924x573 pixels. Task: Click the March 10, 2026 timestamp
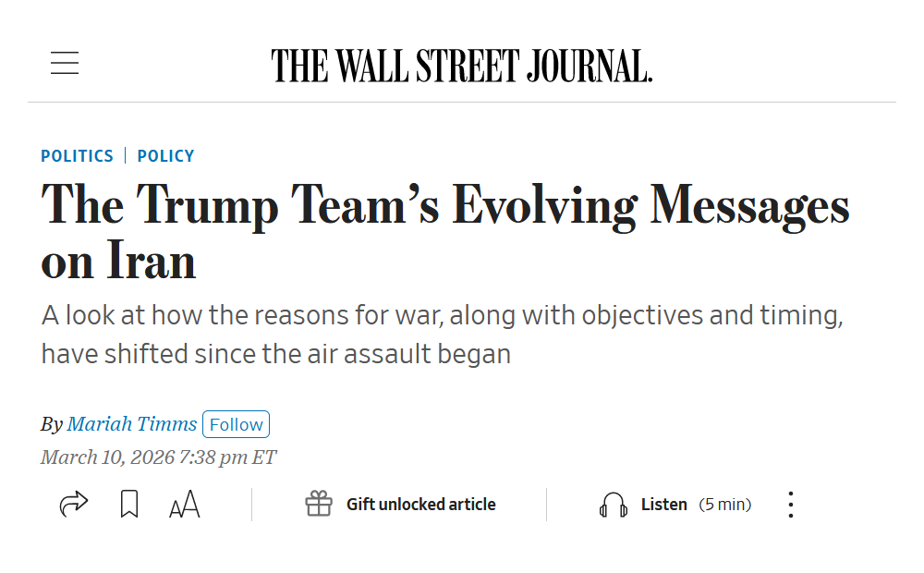158,457
